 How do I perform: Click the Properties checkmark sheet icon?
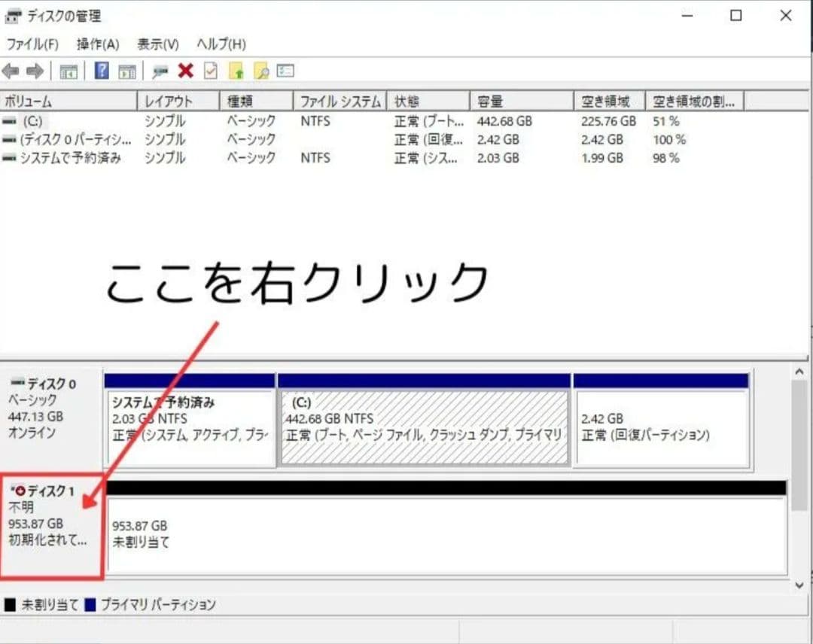coord(210,71)
